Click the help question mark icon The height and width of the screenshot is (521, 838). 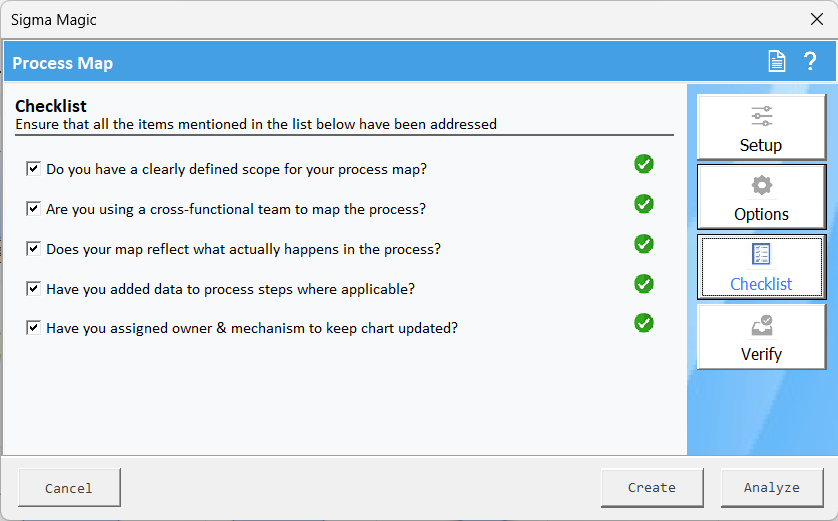click(x=810, y=62)
